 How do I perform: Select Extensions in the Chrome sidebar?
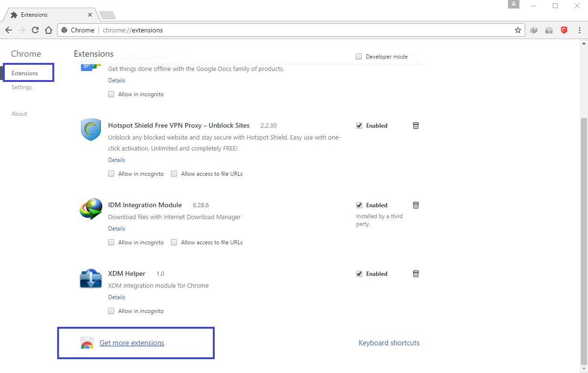25,73
